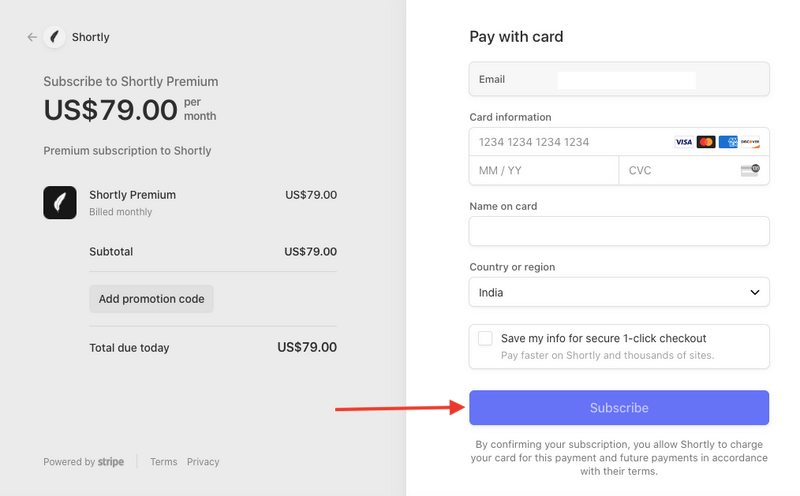This screenshot has height=496, width=800.
Task: Click the Discover card icon
Action: (750, 142)
